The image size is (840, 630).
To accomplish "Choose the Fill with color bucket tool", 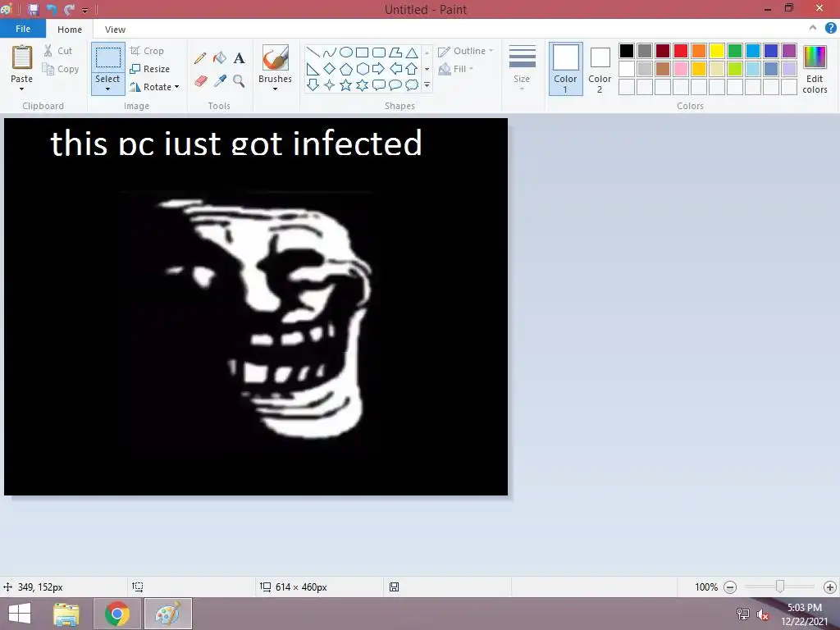I will pyautogui.click(x=220, y=58).
